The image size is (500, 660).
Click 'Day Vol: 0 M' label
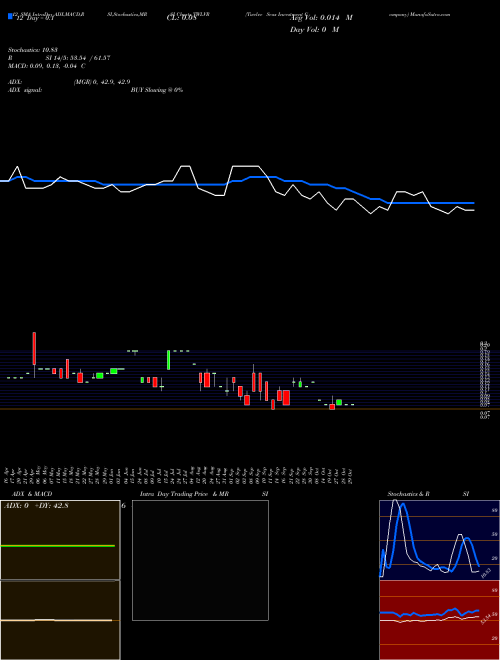click(x=314, y=30)
